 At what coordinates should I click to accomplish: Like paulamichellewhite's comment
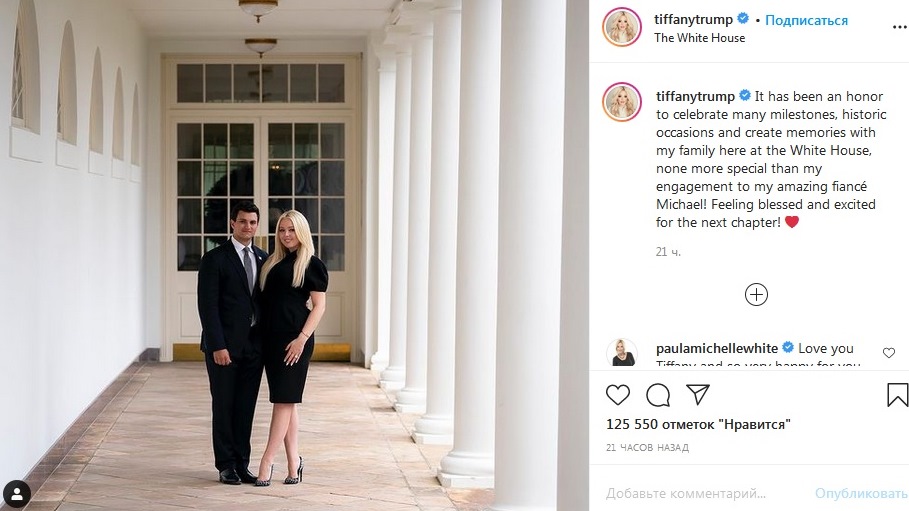(889, 353)
